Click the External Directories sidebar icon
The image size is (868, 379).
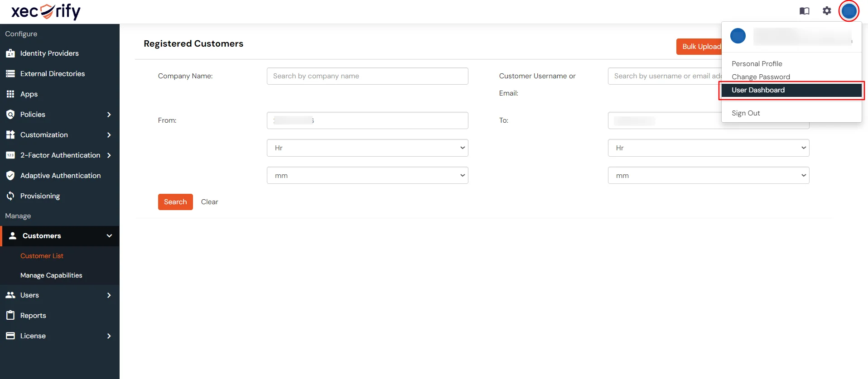click(x=10, y=74)
